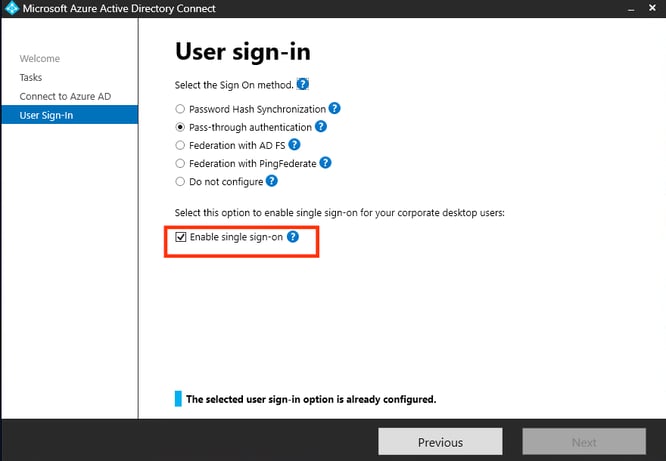The height and width of the screenshot is (461, 666).
Task: Select the Do not configure radio button
Action: (180, 182)
